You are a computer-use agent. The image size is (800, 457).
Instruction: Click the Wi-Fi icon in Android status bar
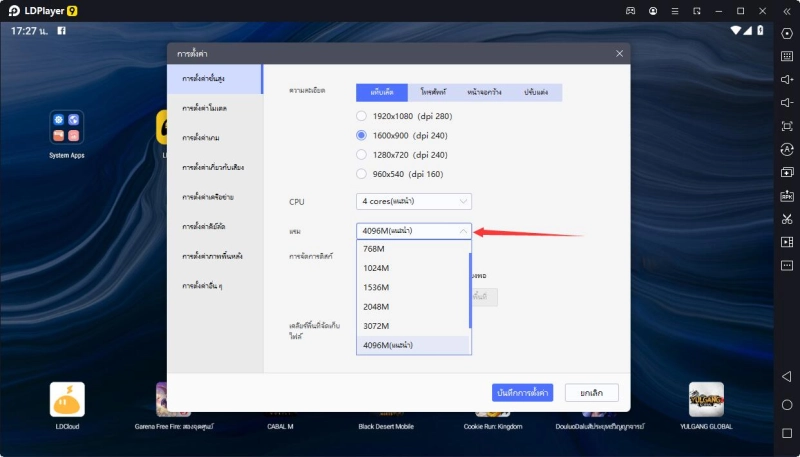[x=735, y=30]
